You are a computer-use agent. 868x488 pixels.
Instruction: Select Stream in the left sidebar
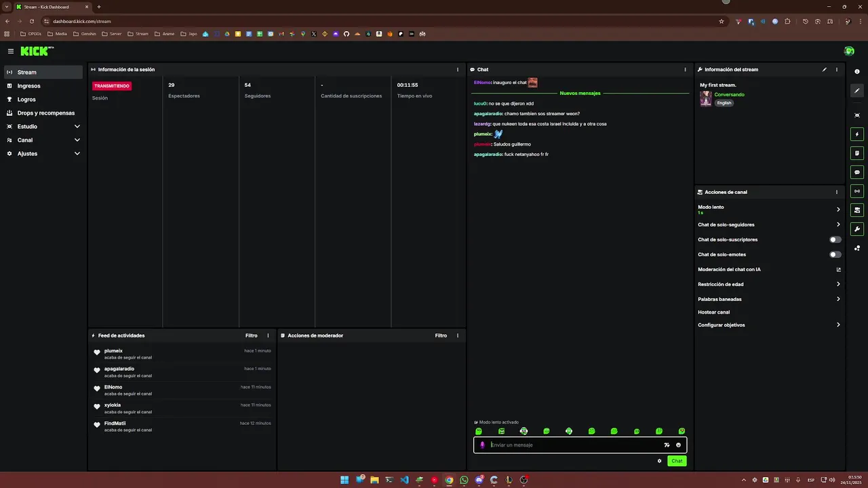(x=44, y=72)
